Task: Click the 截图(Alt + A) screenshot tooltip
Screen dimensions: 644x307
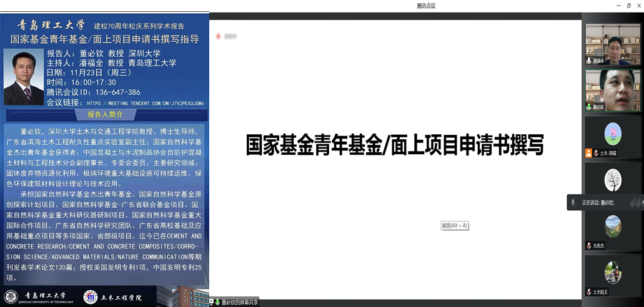Action: (x=454, y=225)
